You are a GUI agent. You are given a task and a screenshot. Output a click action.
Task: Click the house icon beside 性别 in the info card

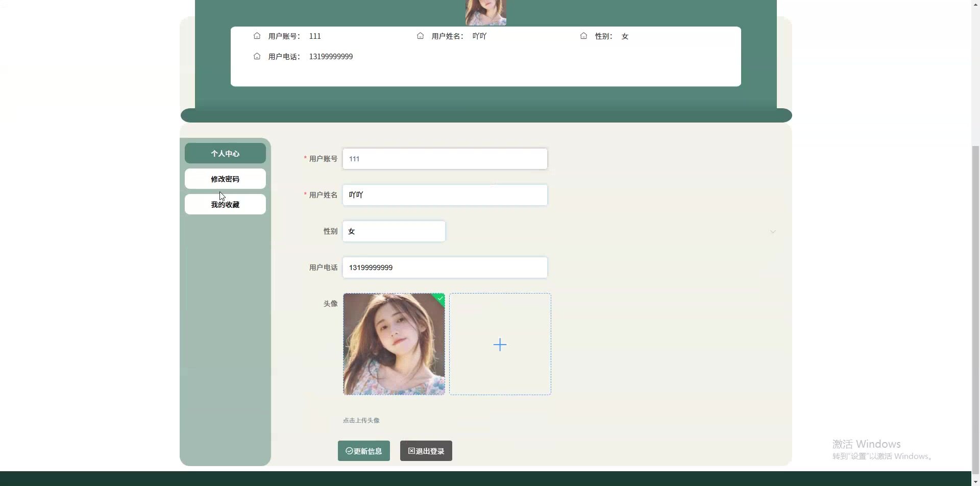(583, 36)
